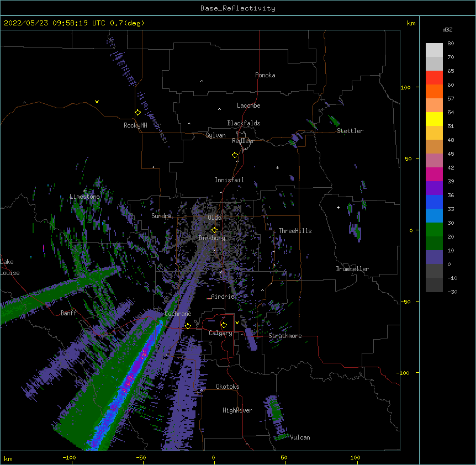476x465 pixels.
Task: Select the magenta 42 dBZ legend swatch
Action: pos(434,174)
